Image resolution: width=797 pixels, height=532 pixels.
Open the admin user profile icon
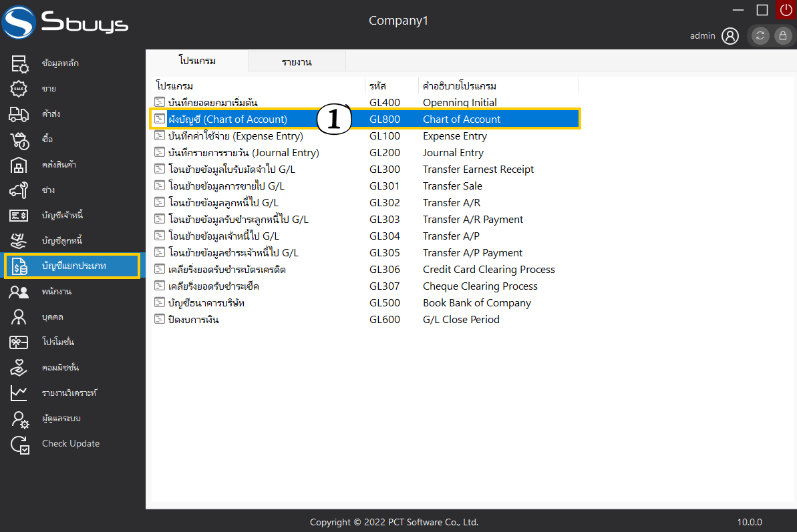[730, 36]
